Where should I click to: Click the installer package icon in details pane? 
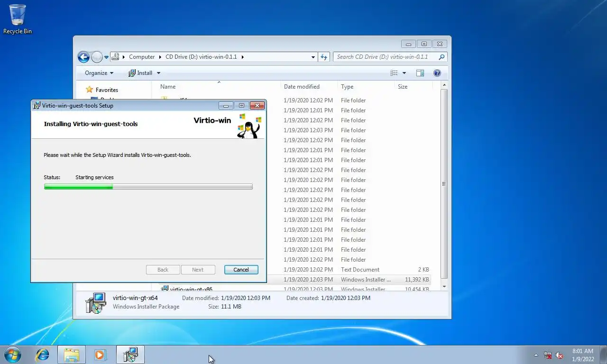click(95, 303)
